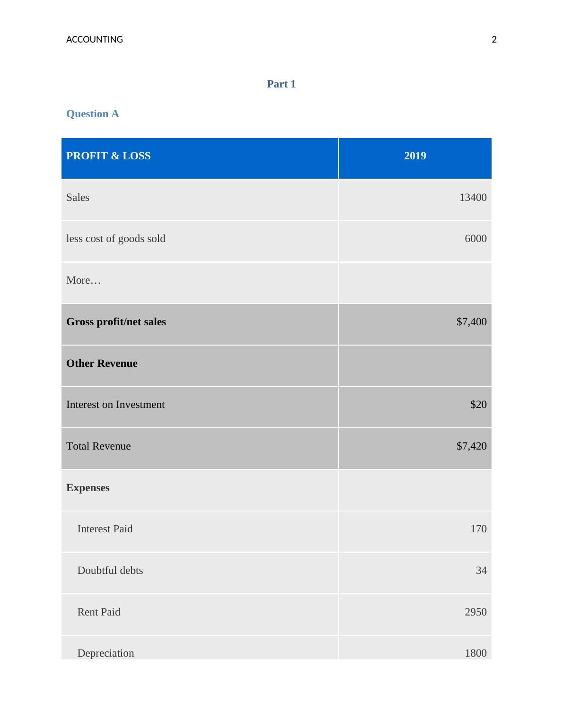Image resolution: width=563 pixels, height=728 pixels.
Task: Select the Interest on Investment label
Action: (115, 405)
